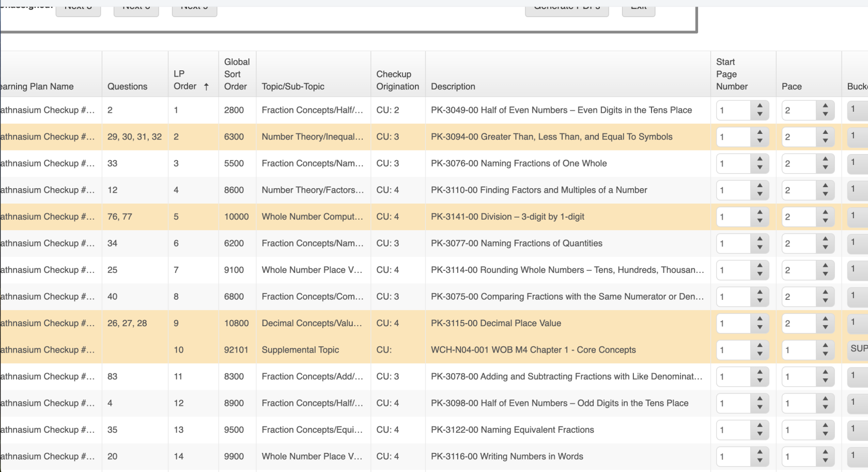Increase Pace for PK-3116-00 Writing Numbers in Words
868x472 pixels.
[825, 452]
